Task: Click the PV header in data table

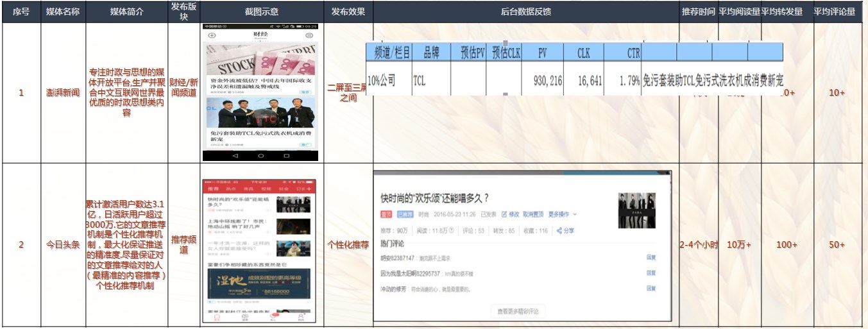Action: point(543,53)
